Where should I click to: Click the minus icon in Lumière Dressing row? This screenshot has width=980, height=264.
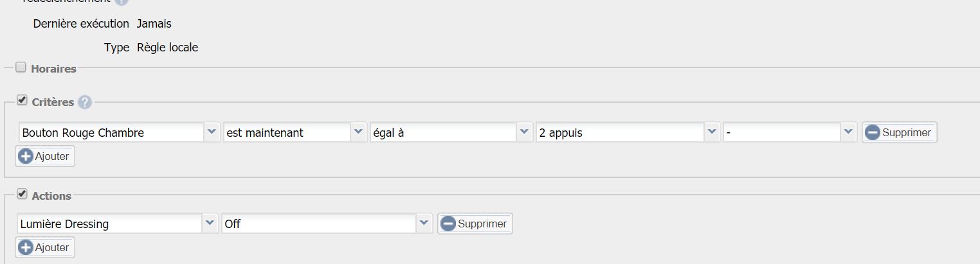[x=448, y=224]
